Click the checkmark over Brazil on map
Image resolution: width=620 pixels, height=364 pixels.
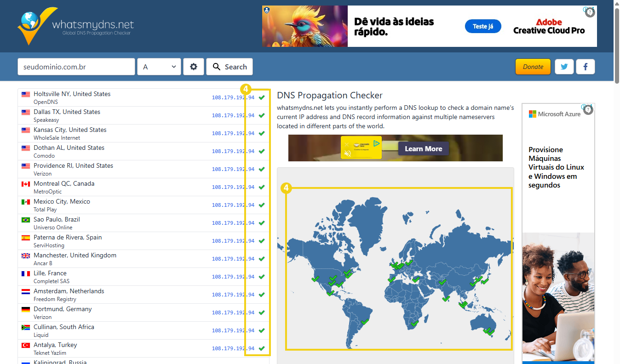click(365, 322)
